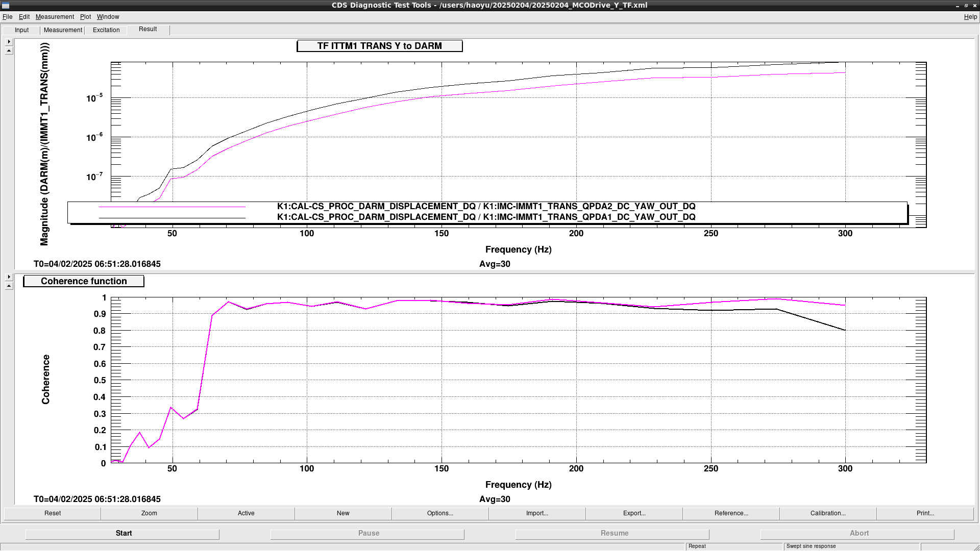
Task: Open the Help menu
Action: 970,17
